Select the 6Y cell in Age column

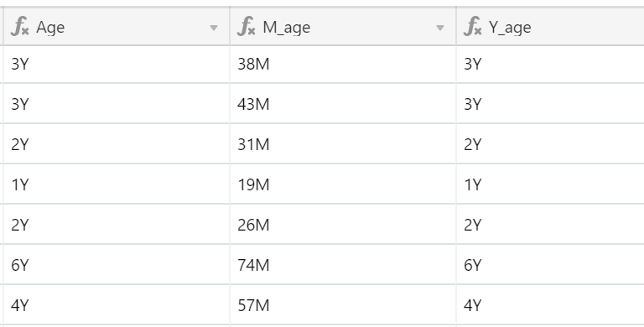[x=117, y=265]
